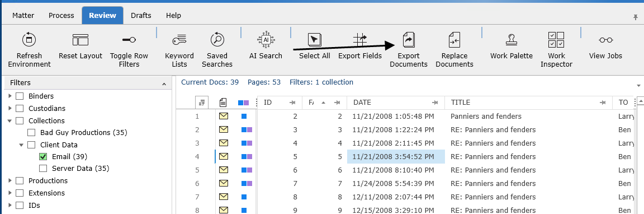
Task: Click the Reset Layout icon
Action: tap(80, 40)
